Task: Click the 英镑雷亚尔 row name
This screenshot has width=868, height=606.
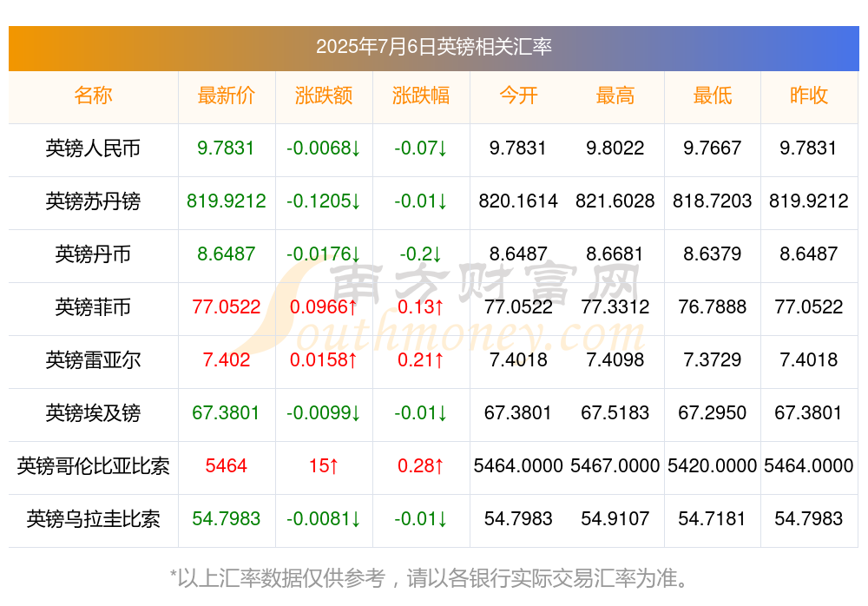Action: click(x=93, y=360)
